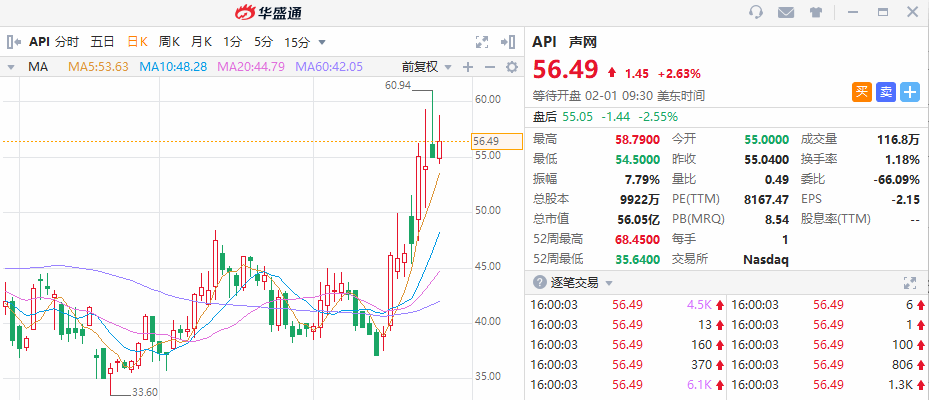929x400 pixels.
Task: Click 委比 value -66.09%
Action: pyautogui.click(x=895, y=179)
